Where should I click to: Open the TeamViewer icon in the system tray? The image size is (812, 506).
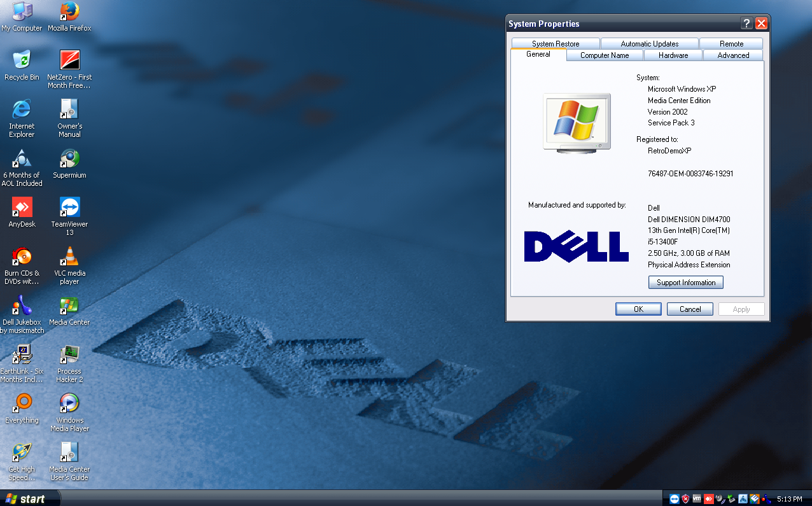pyautogui.click(x=674, y=498)
